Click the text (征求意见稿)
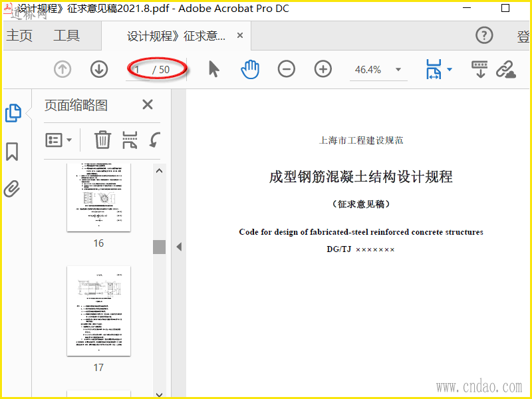The width and height of the screenshot is (532, 399). 361,204
